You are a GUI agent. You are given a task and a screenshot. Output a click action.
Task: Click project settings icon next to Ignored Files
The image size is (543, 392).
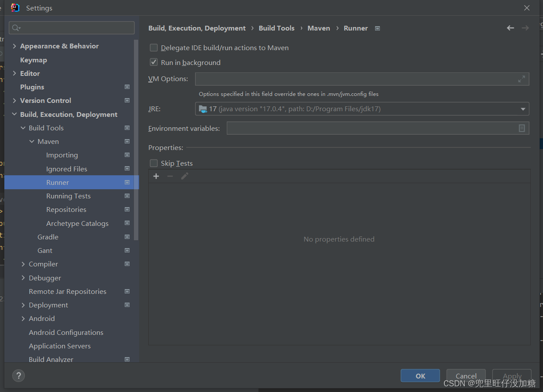pyautogui.click(x=127, y=168)
